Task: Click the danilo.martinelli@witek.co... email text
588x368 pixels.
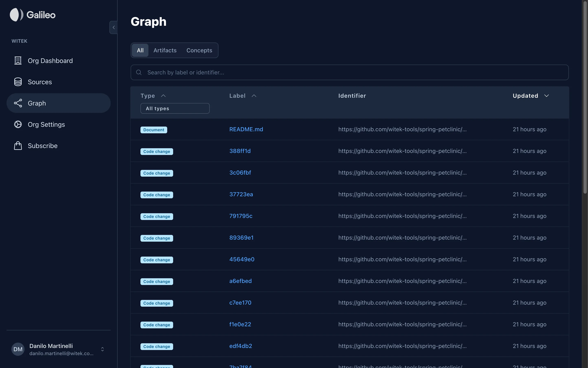Action: pos(61,353)
